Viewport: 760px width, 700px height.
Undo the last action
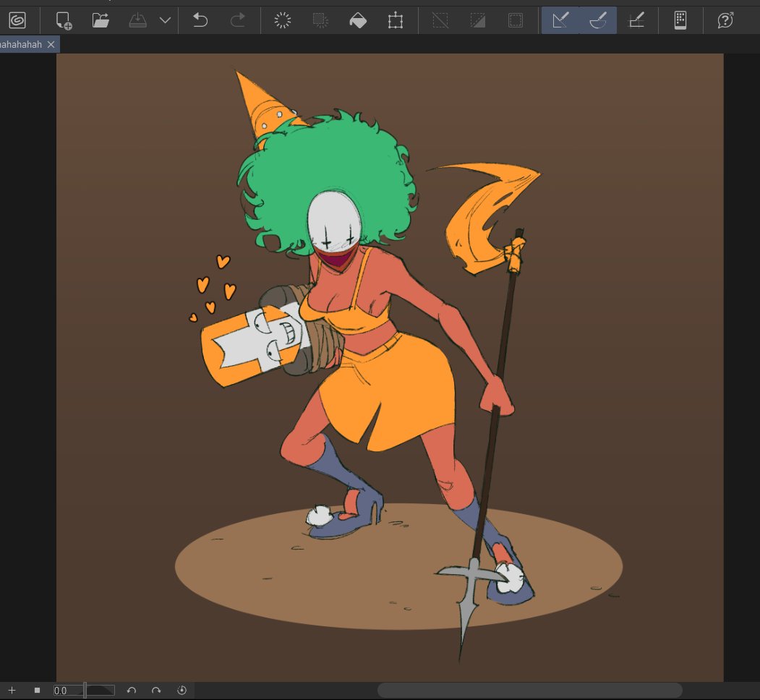[200, 20]
